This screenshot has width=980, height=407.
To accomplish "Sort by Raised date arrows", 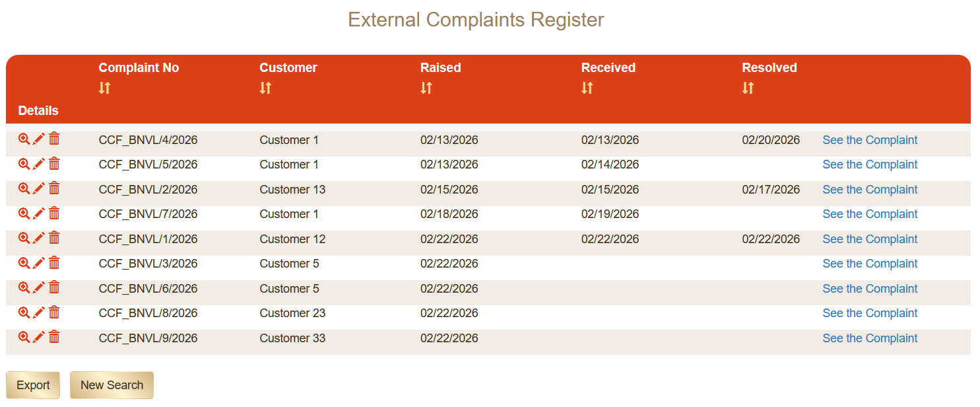I will tap(426, 88).
